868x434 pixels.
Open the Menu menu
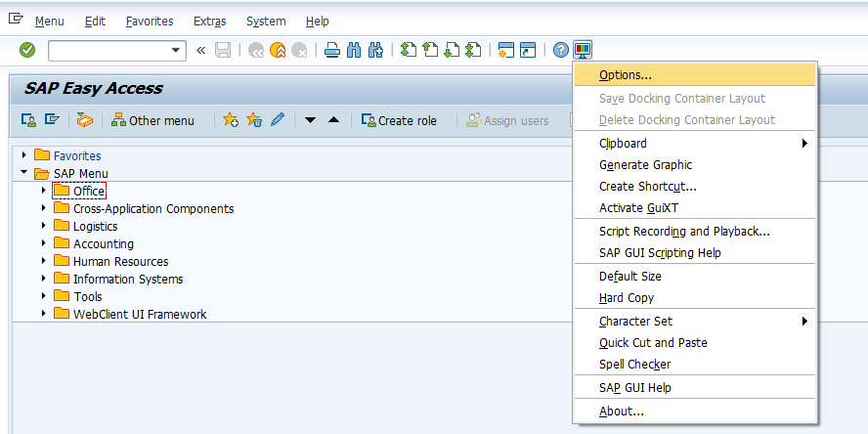pyautogui.click(x=49, y=22)
